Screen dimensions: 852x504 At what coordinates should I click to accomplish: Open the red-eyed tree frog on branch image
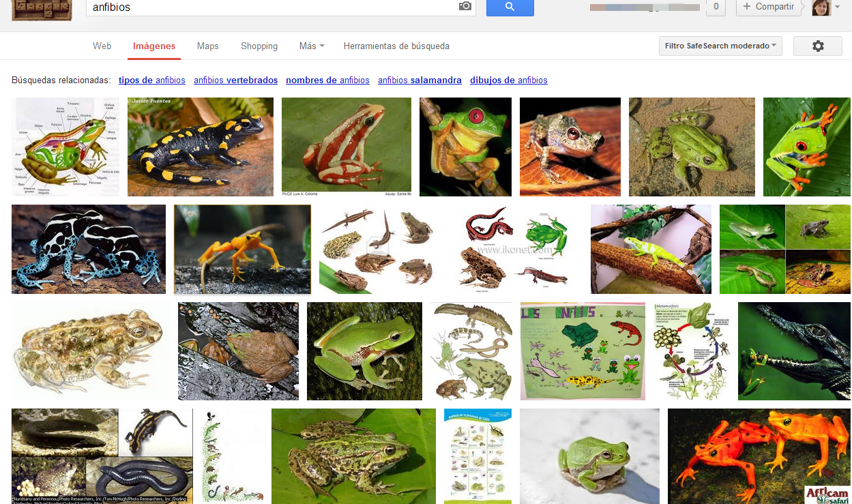pos(465,147)
